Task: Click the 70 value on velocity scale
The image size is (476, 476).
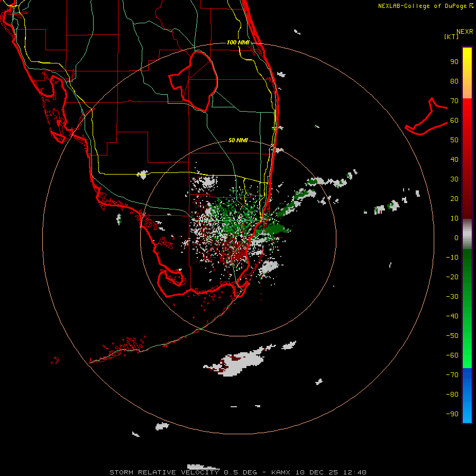Action: point(454,101)
